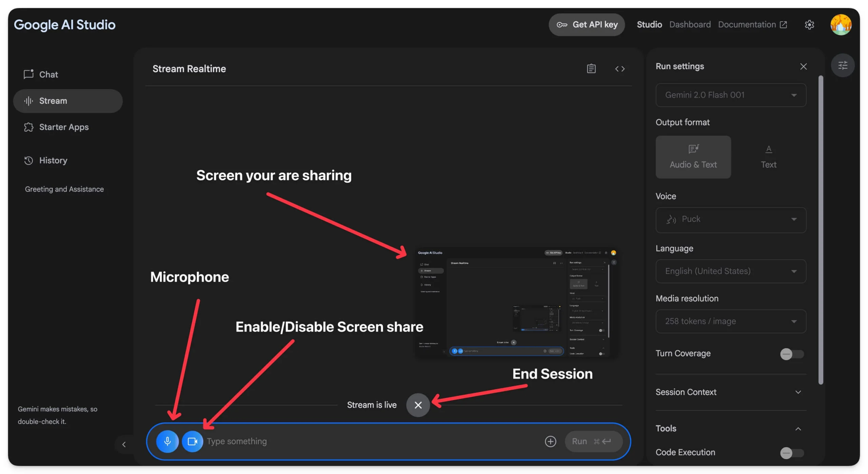
Task: Open the system instructions clipboard icon
Action: click(x=591, y=68)
